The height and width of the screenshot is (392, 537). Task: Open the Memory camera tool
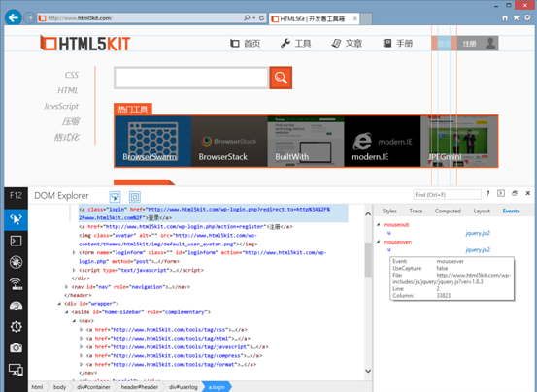pyautogui.click(x=16, y=348)
